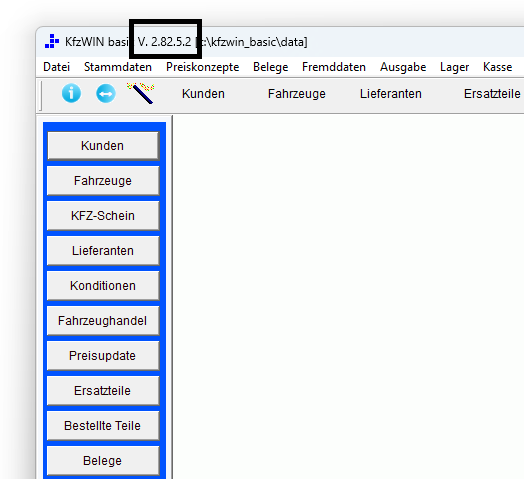Click the KfzWIN app icon in title bar
Image resolution: width=524 pixels, height=479 pixels.
(x=52, y=41)
